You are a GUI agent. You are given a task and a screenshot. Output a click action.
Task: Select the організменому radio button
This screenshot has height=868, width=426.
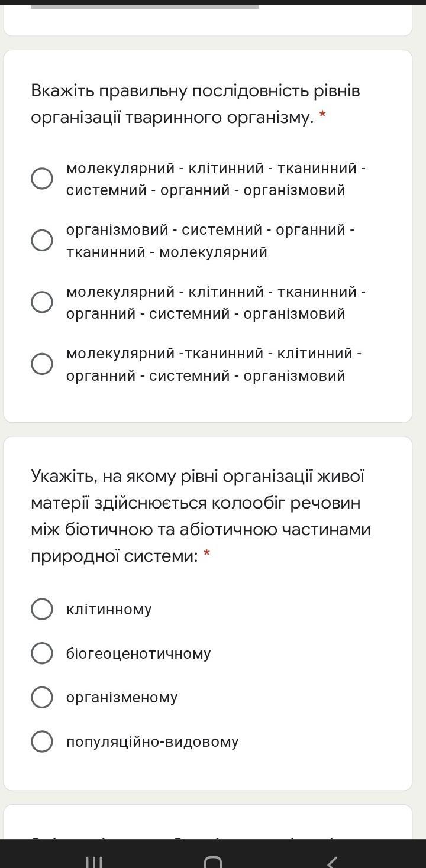pyautogui.click(x=42, y=697)
